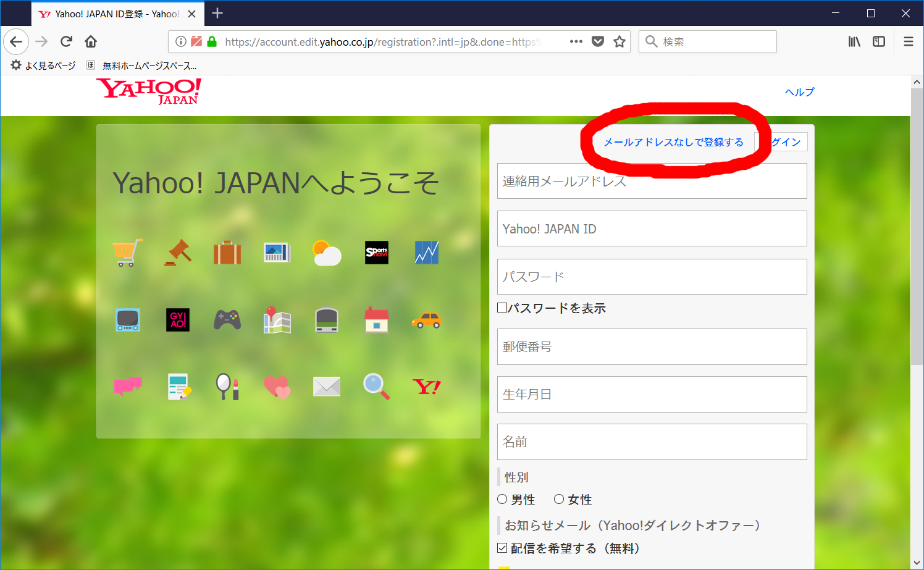Click the travel suitcase icon

coord(227,253)
